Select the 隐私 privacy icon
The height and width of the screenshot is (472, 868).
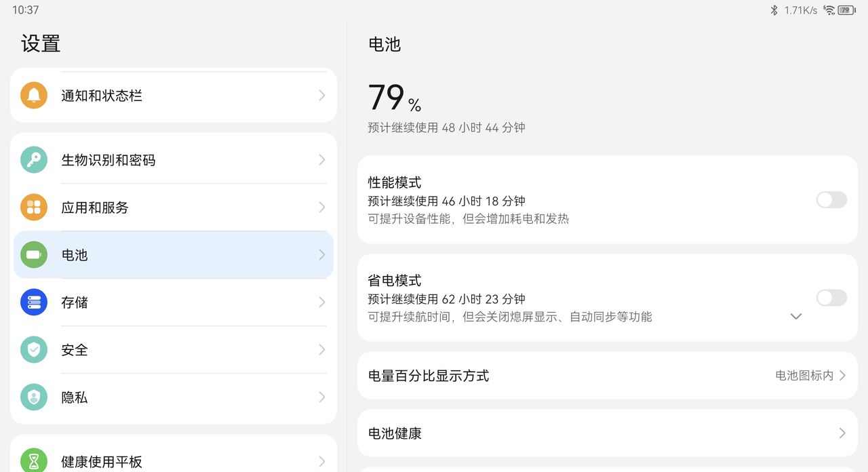[x=33, y=397]
